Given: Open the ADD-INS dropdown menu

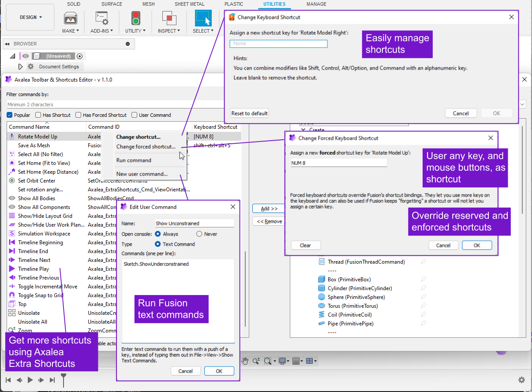Looking at the screenshot, I should (102, 31).
